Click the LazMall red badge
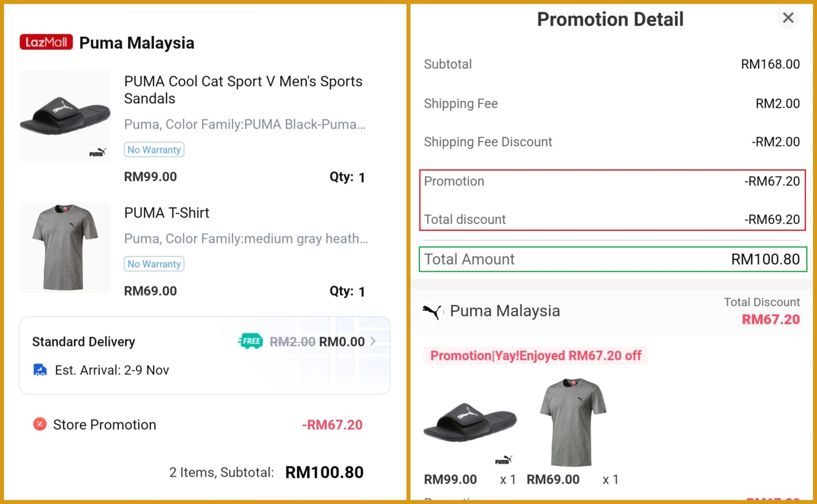This screenshot has height=504, width=817. tap(46, 42)
